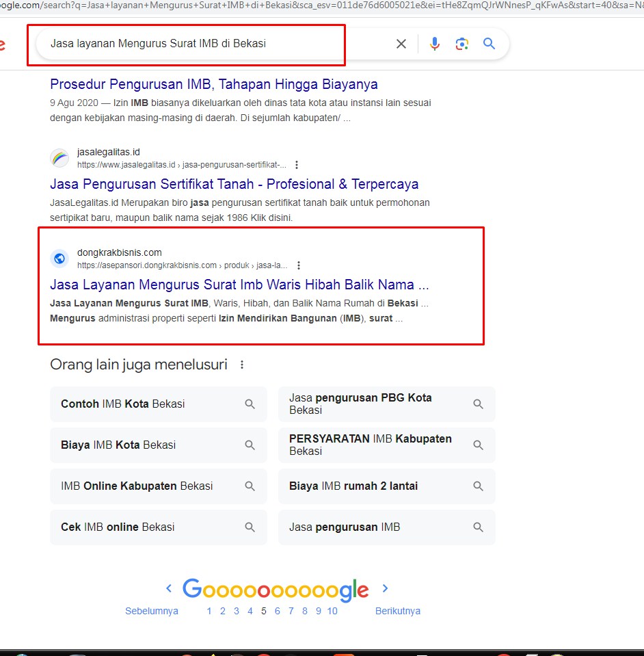Open three-dot menu for jasalegalitas.id result
The width and height of the screenshot is (644, 656).
click(x=296, y=165)
